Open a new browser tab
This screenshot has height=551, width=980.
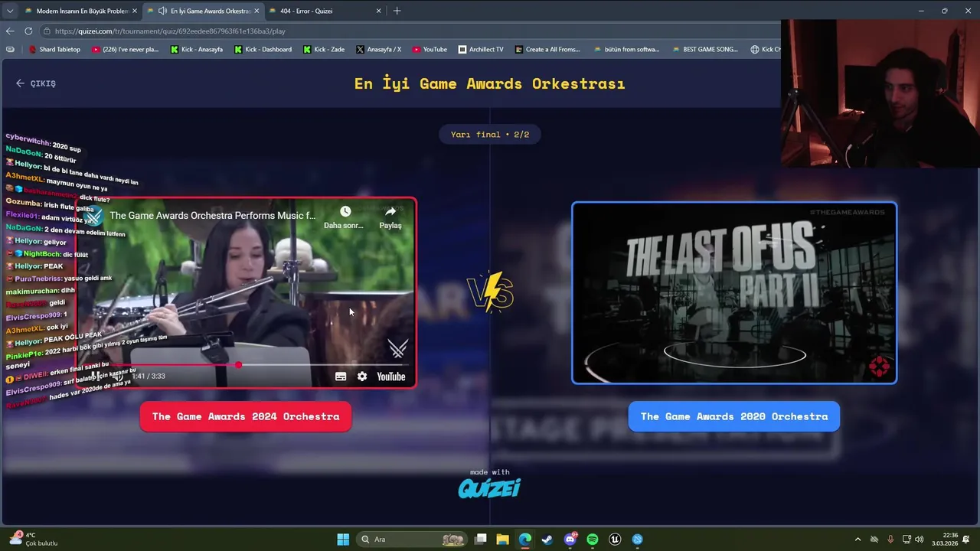tap(397, 11)
